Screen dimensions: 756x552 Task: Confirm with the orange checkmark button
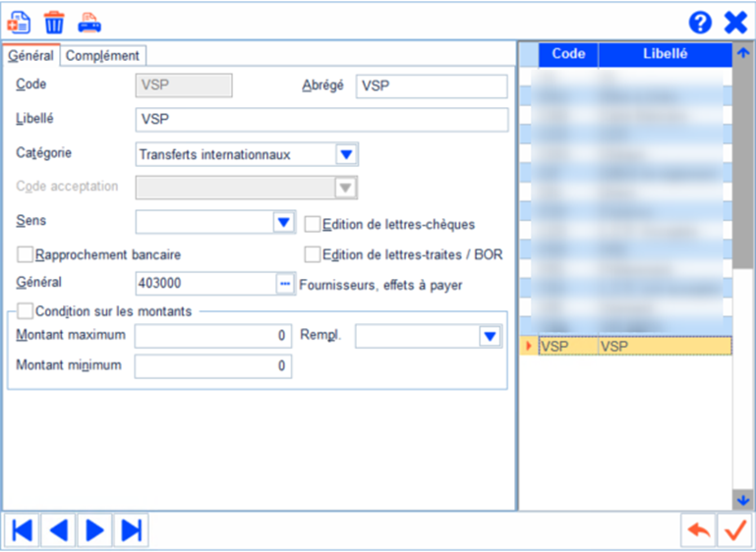tap(733, 530)
